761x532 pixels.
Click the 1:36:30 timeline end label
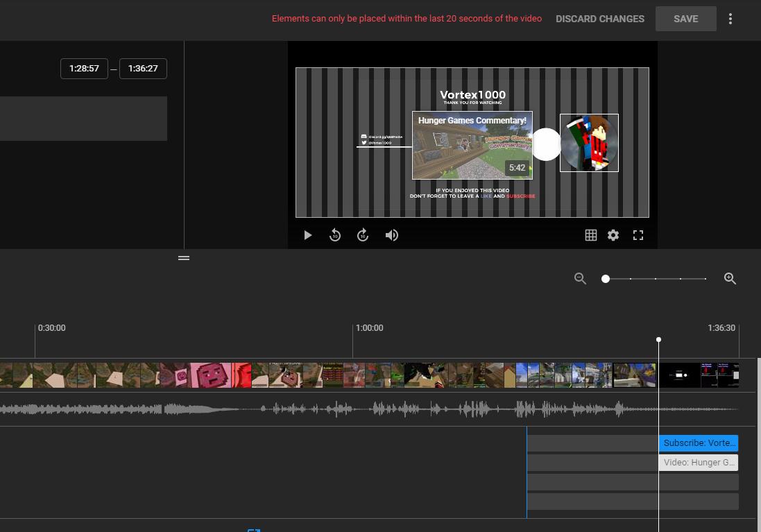[721, 328]
